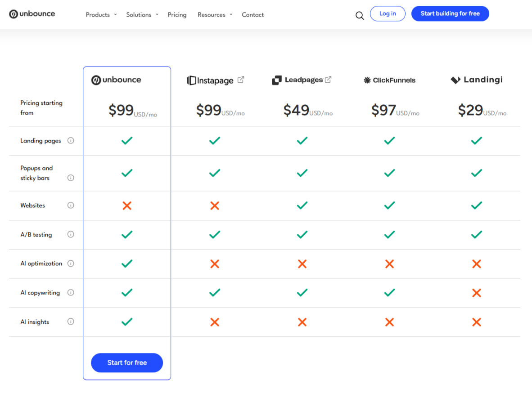Click the info icon beside AI optimization
Viewport: 532px width, 402px height.
coord(71,264)
